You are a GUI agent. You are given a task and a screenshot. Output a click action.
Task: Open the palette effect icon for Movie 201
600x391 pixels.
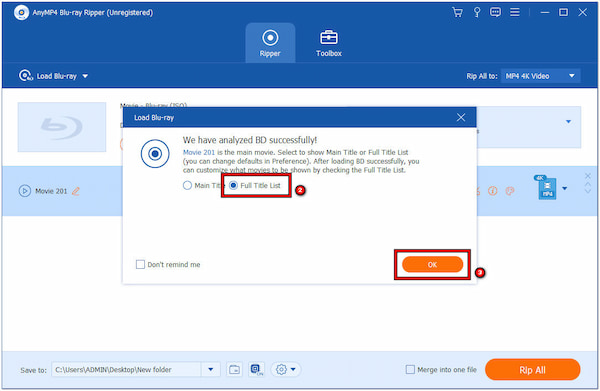[510, 191]
